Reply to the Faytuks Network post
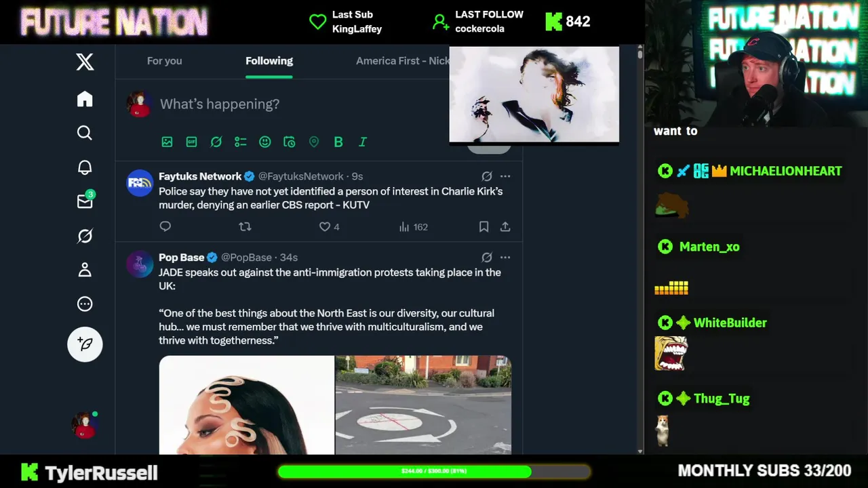This screenshot has width=868, height=488. [x=165, y=226]
